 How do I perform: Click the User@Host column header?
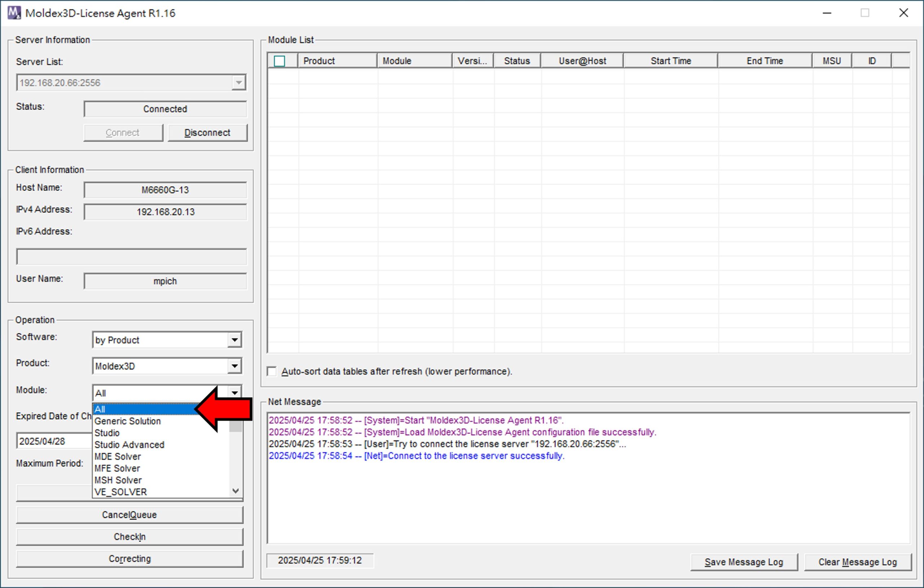(582, 61)
